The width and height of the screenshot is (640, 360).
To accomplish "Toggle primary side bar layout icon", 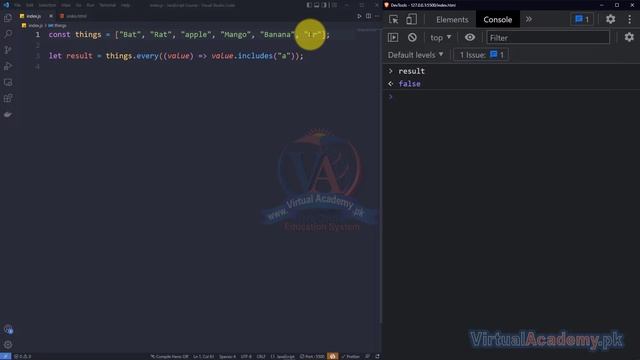I will (309, 5).
